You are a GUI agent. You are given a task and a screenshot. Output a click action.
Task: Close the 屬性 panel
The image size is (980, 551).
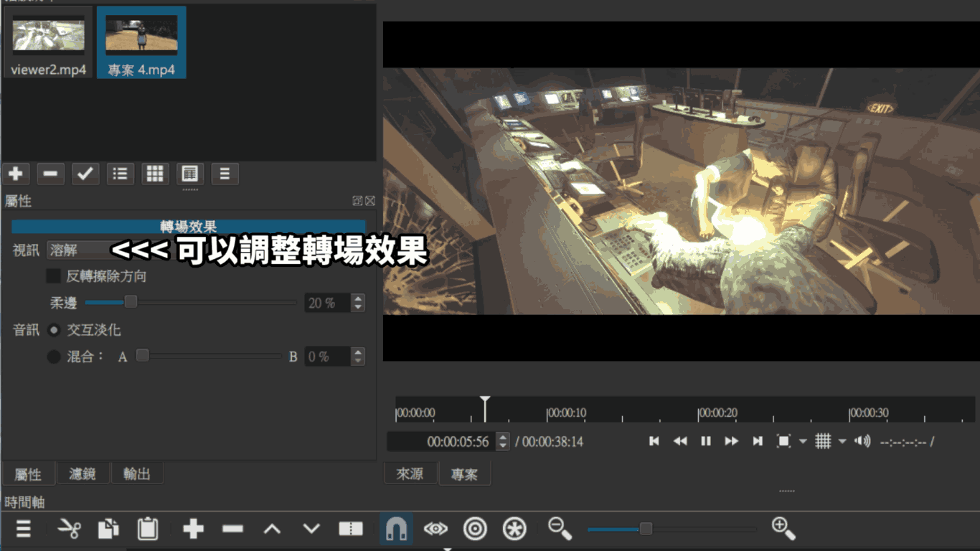click(369, 202)
